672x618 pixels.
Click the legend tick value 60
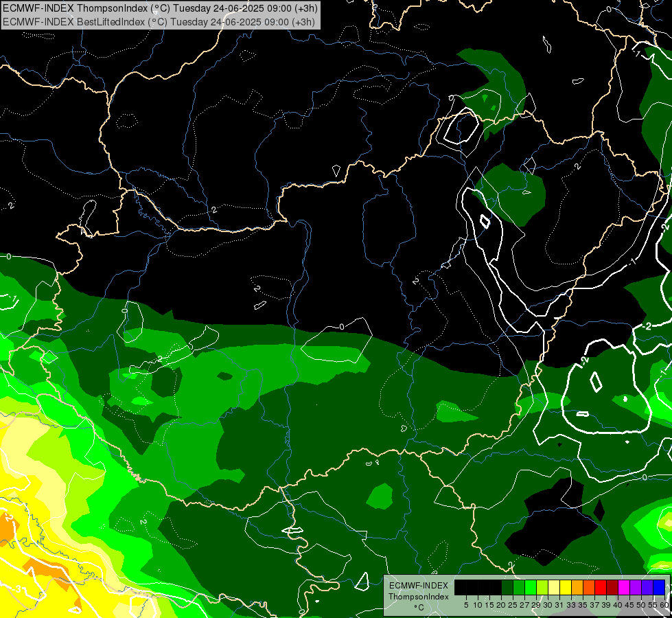(664, 605)
